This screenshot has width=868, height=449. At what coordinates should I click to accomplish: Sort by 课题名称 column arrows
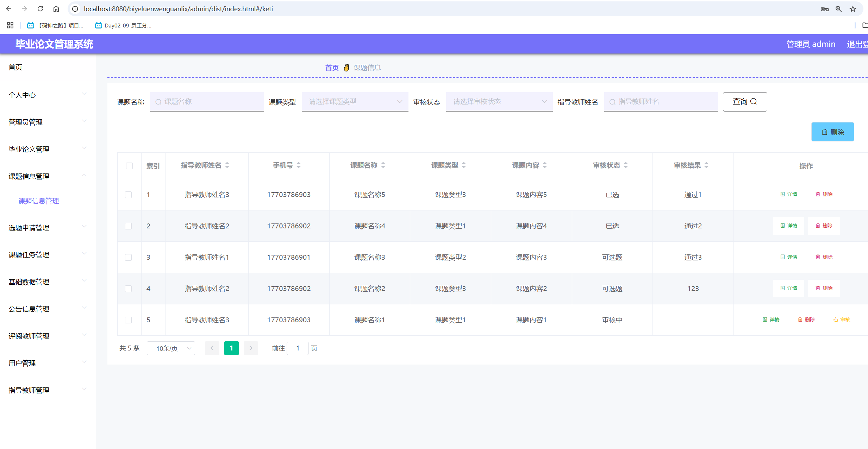[383, 165]
